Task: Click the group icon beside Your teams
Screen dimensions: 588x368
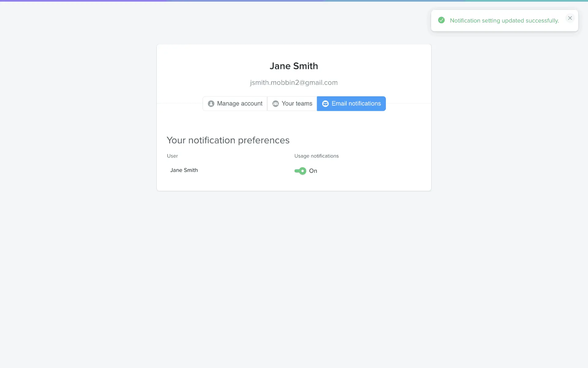Action: (x=276, y=104)
